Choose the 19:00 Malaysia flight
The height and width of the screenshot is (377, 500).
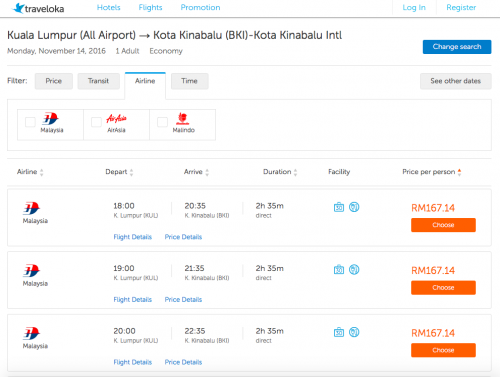tap(443, 288)
